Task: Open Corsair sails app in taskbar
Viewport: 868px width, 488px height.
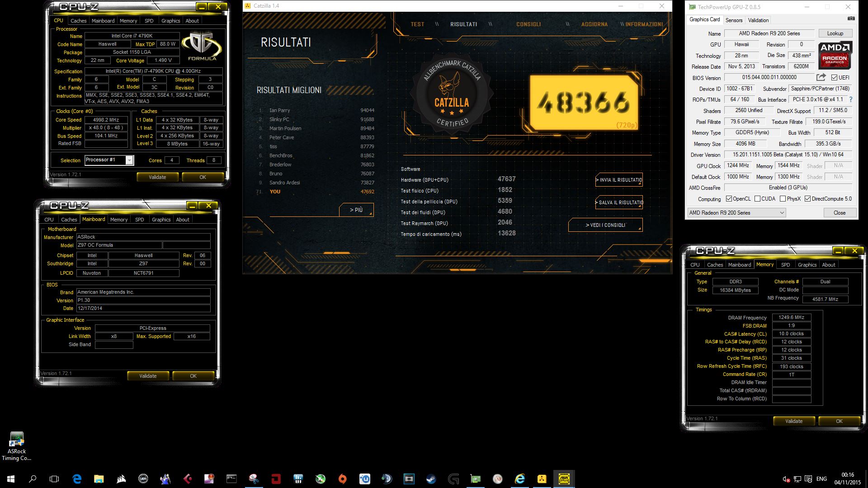Action: (121, 479)
